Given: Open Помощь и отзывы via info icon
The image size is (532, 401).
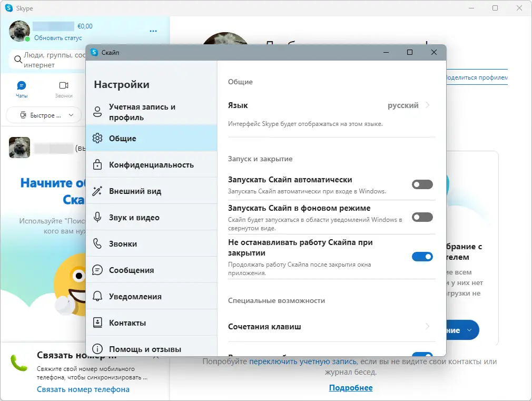Looking at the screenshot, I should click(97, 348).
